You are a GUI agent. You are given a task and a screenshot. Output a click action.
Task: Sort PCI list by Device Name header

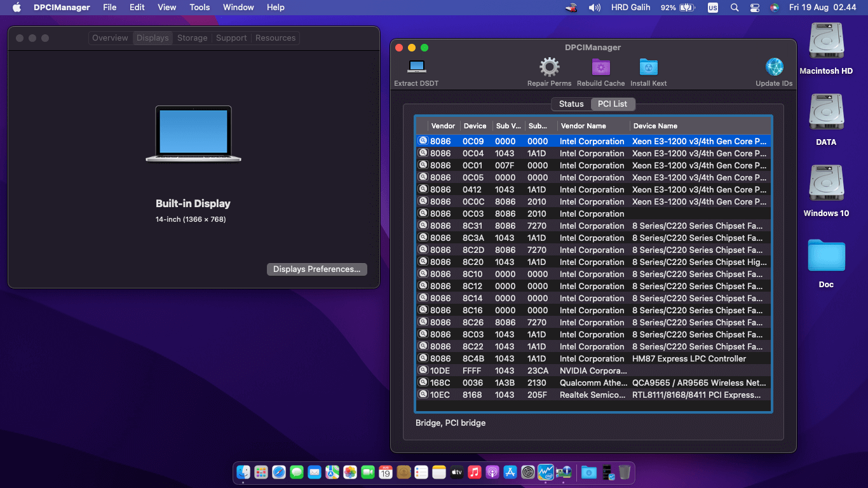[x=700, y=126]
